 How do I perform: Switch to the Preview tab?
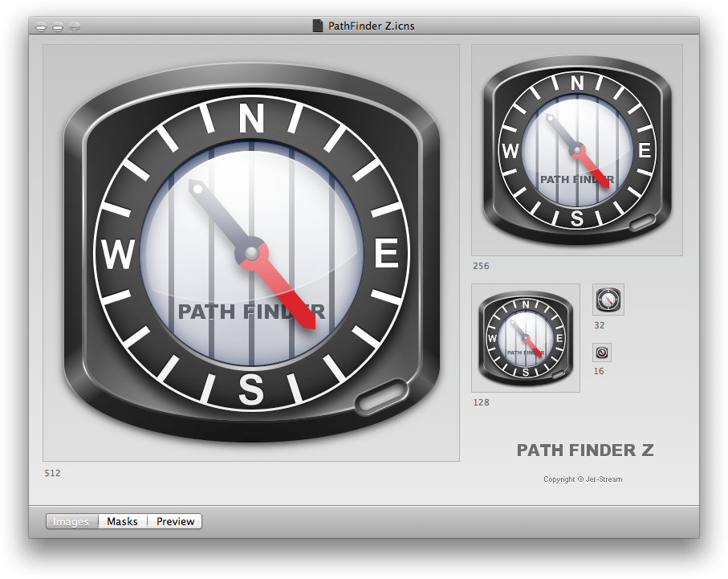tap(175, 521)
